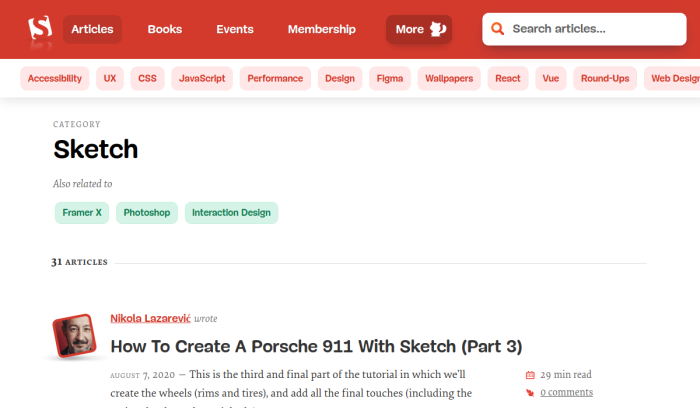
Task: Click the cat icon in More button
Action: click(438, 29)
